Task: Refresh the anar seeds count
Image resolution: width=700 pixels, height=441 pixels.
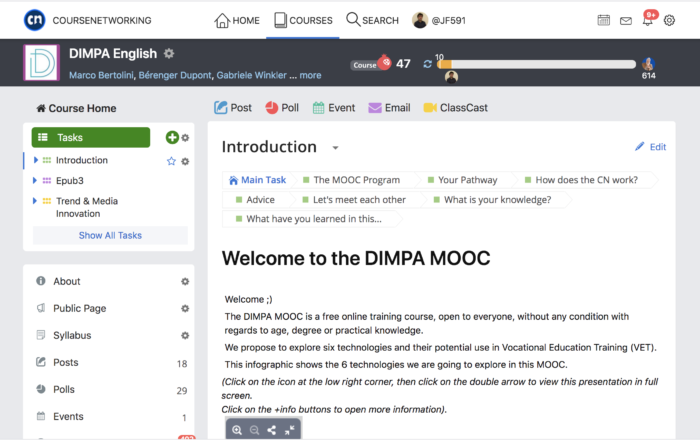Action: point(427,64)
